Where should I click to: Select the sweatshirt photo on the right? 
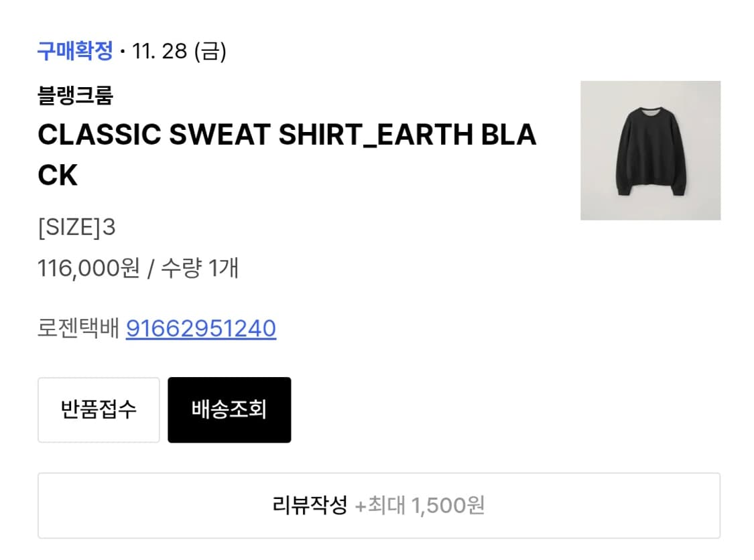(650, 149)
